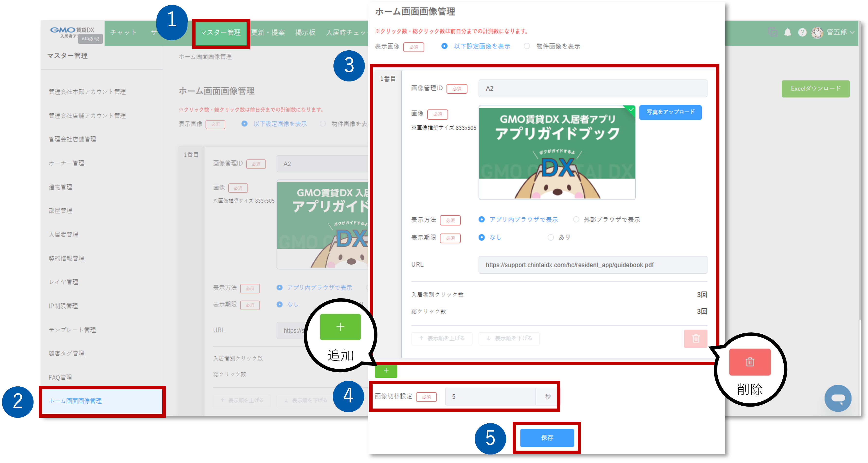Select the 物件画像を表示 radio button
This screenshot has width=868, height=463.
click(x=527, y=46)
